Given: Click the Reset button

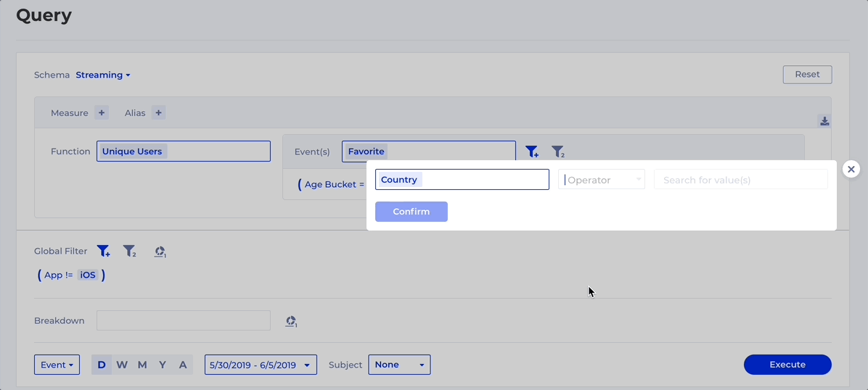Looking at the screenshot, I should point(807,75).
